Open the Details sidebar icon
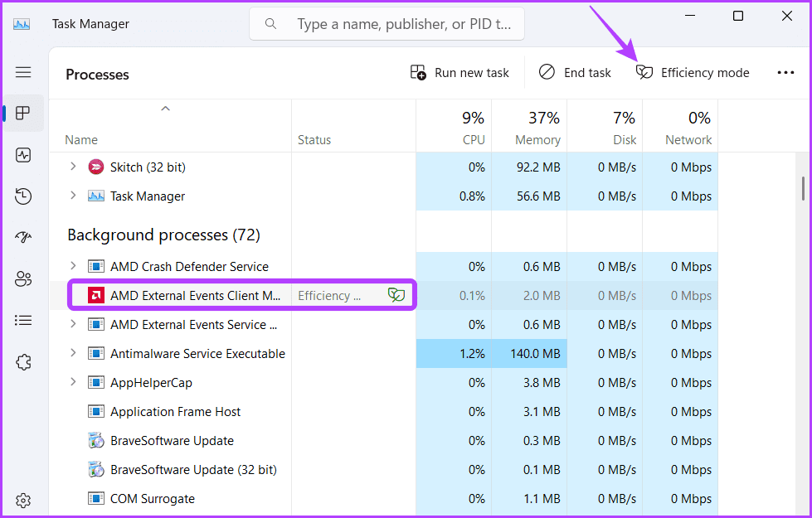 23,320
